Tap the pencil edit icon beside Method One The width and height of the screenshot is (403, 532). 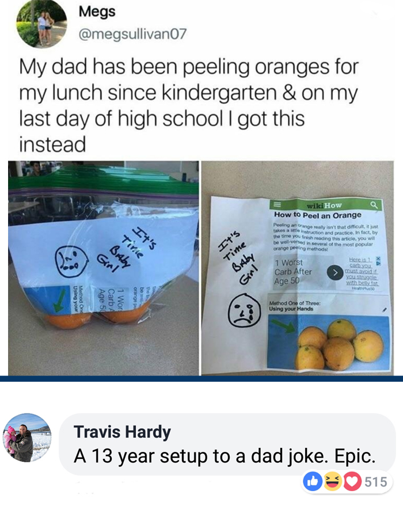pos(385,309)
